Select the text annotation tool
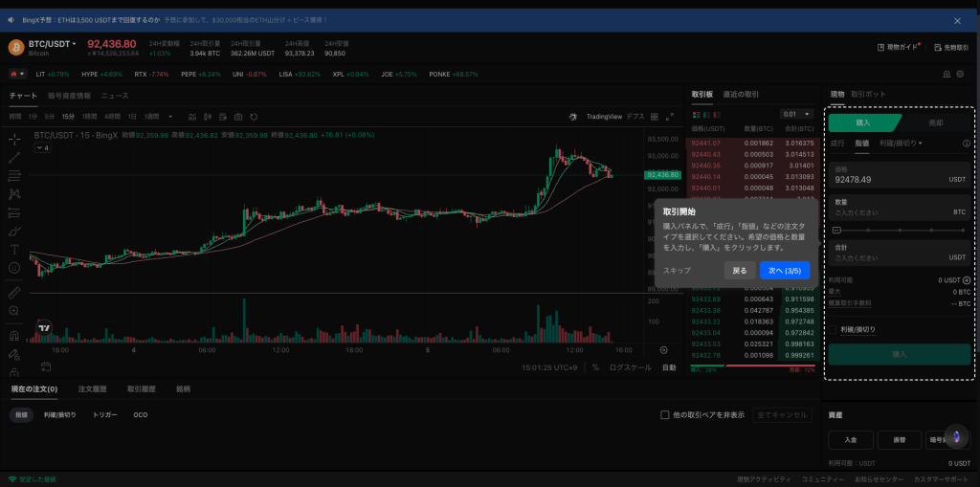The height and width of the screenshot is (487, 980). 14,249
